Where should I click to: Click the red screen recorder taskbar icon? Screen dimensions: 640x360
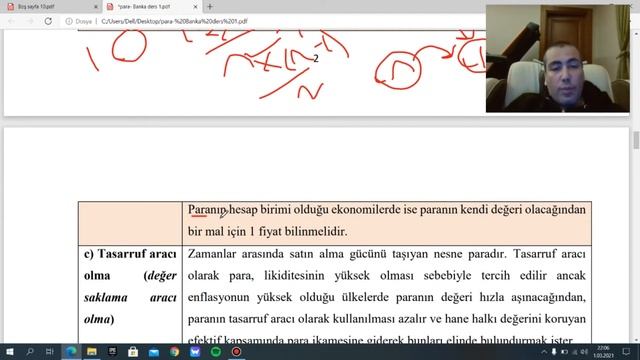pyautogui.click(x=236, y=351)
